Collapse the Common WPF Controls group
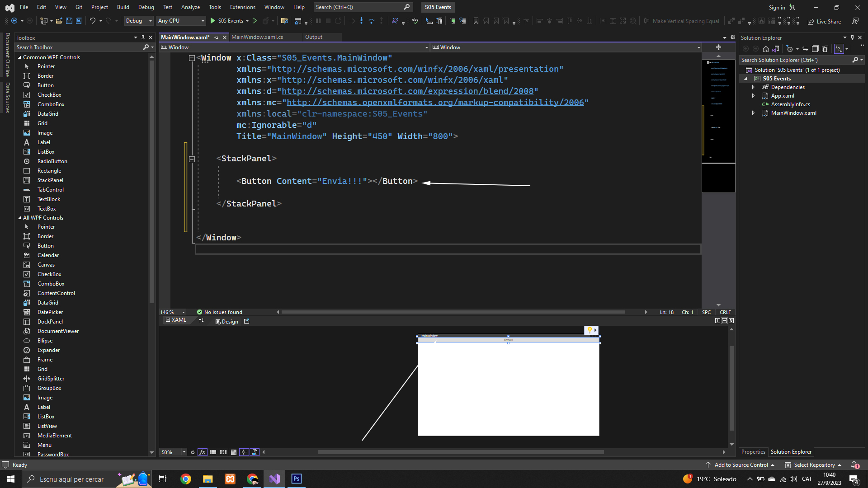This screenshot has width=868, height=488. 19,57
